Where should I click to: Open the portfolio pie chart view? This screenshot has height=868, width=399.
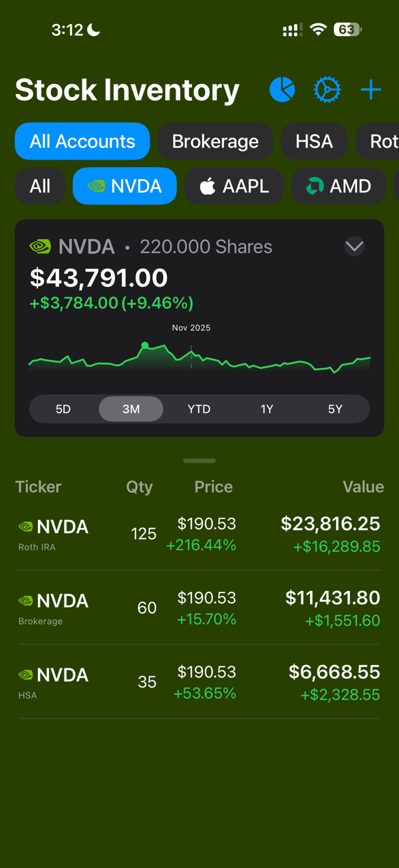[281, 89]
